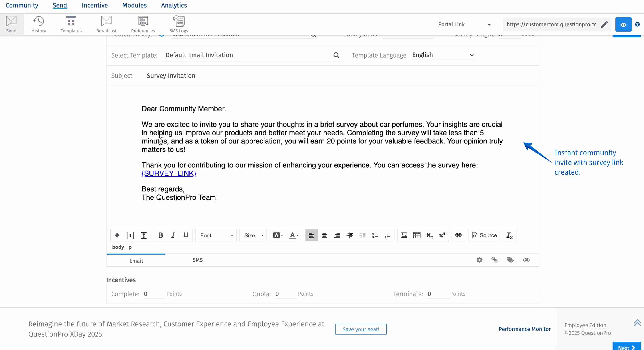Image resolution: width=644 pixels, height=350 pixels.
Task: Open invite settings via gear icon
Action: (x=479, y=260)
